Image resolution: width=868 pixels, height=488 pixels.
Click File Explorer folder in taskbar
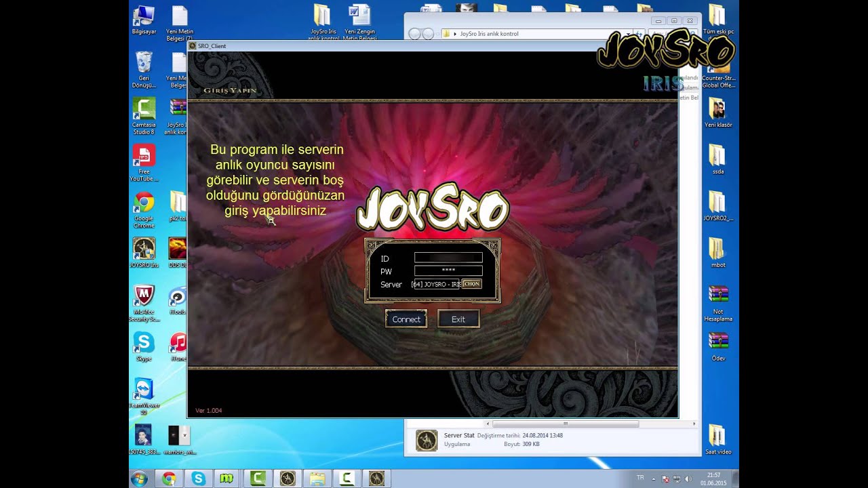click(x=317, y=479)
